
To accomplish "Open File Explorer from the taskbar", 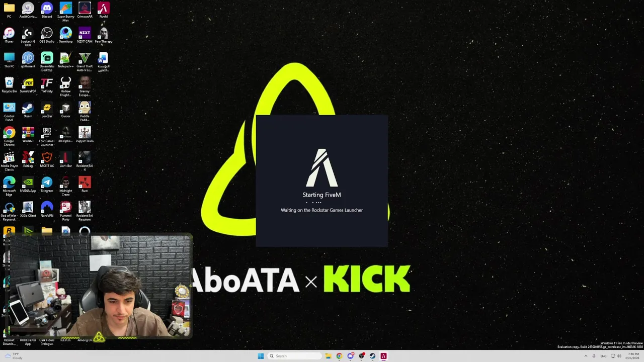I will click(328, 356).
